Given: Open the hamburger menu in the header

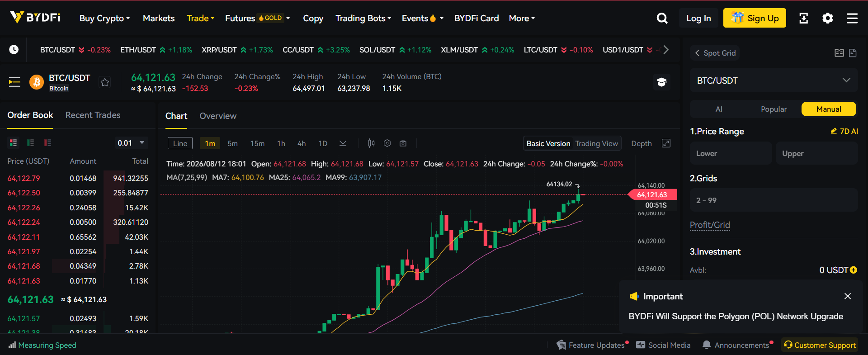Looking at the screenshot, I should (852, 18).
